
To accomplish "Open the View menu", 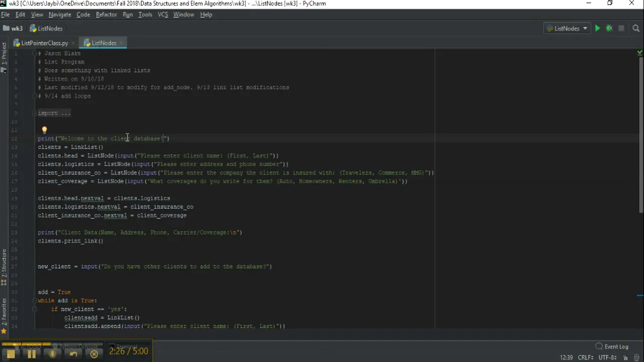I will [x=37, y=15].
